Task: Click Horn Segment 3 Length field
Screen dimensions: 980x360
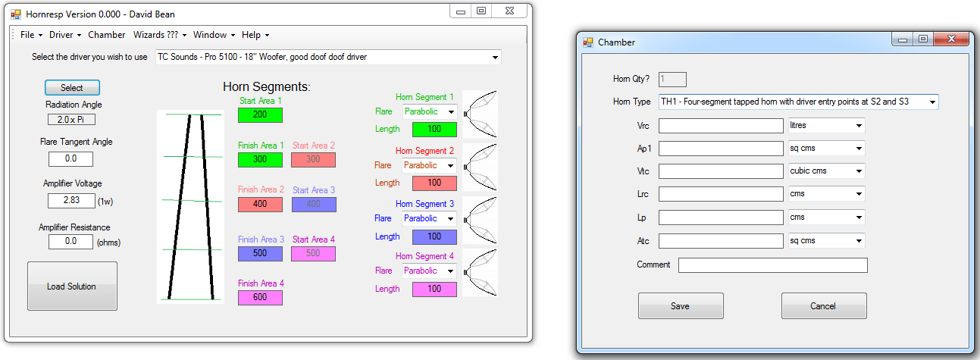Action: click(x=434, y=236)
